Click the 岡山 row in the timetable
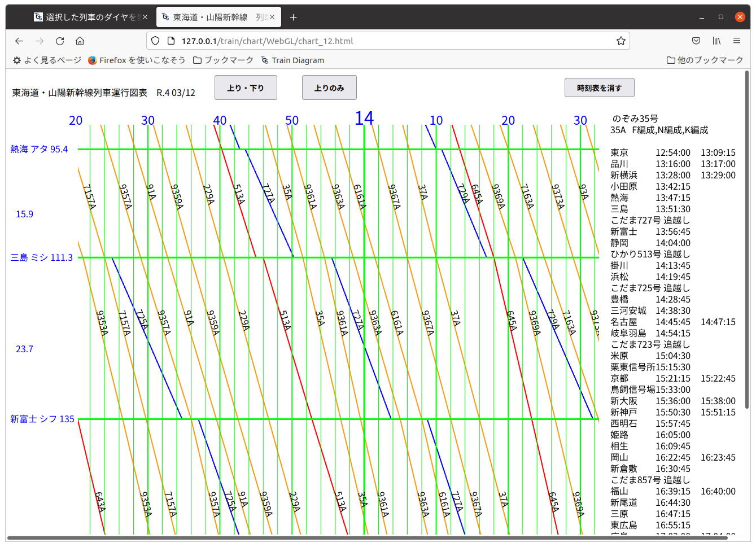This screenshot has height=547, width=756. [x=673, y=457]
